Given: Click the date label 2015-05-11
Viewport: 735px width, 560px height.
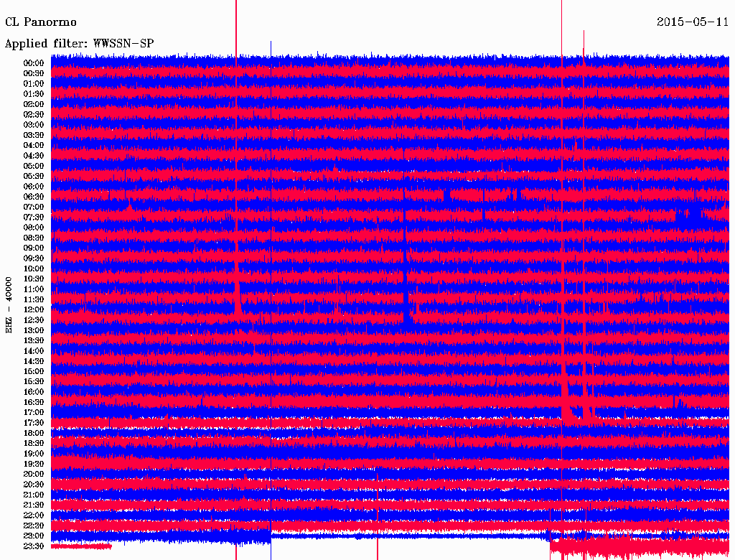Looking at the screenshot, I should [693, 22].
